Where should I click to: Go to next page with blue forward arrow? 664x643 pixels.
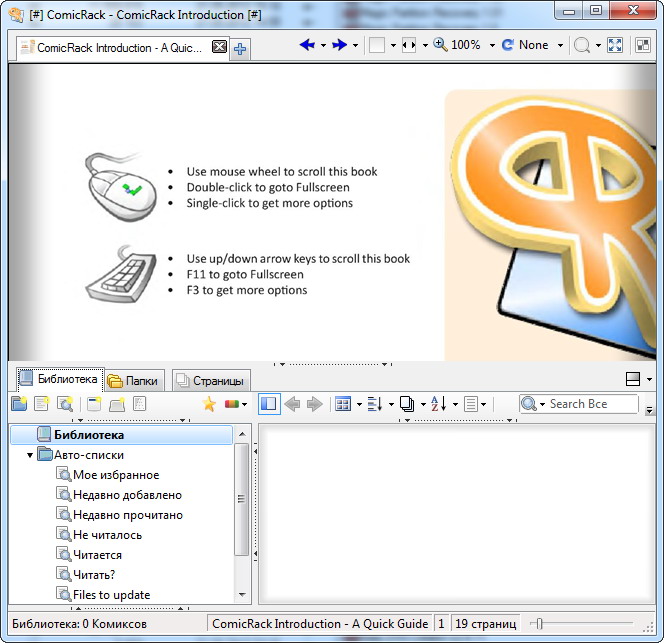tap(339, 45)
